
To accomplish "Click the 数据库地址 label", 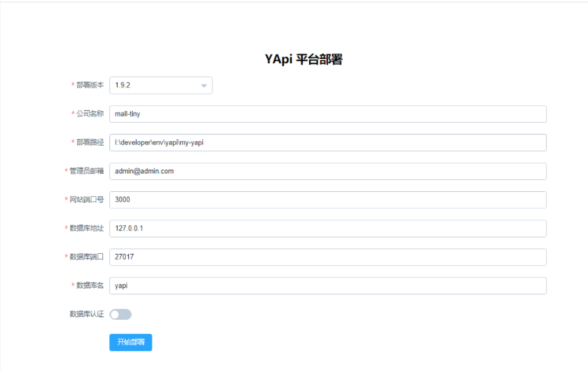I will pos(87,228).
